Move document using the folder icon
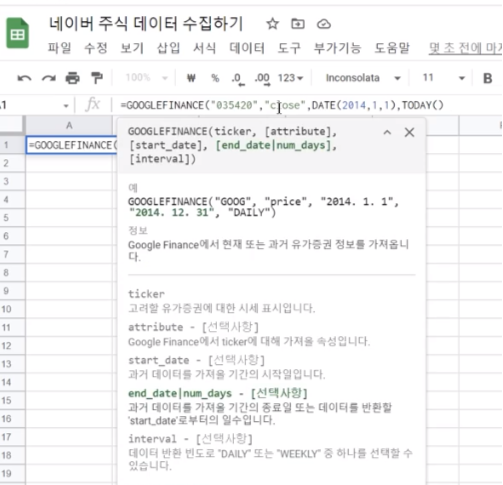 click(x=298, y=24)
